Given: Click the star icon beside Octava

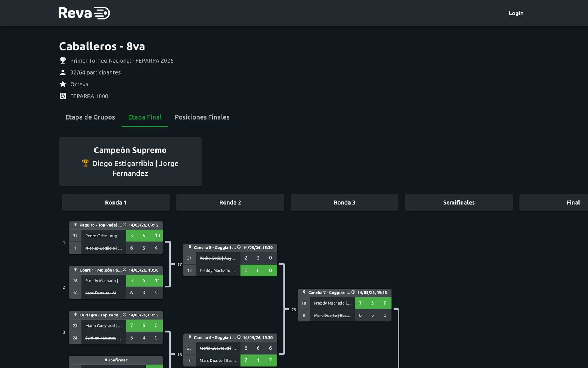Looking at the screenshot, I should point(63,84).
